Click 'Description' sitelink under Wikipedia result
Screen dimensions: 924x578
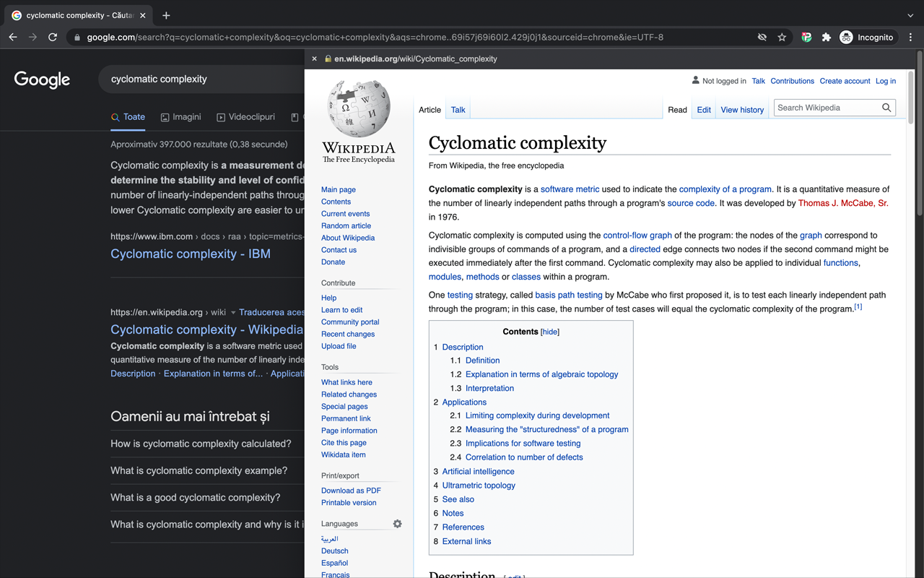133,374
